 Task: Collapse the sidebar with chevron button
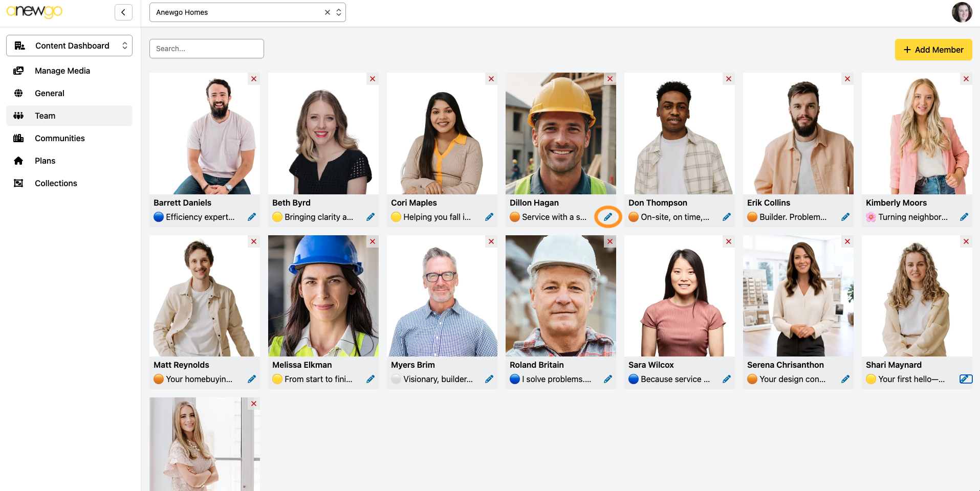tap(123, 12)
